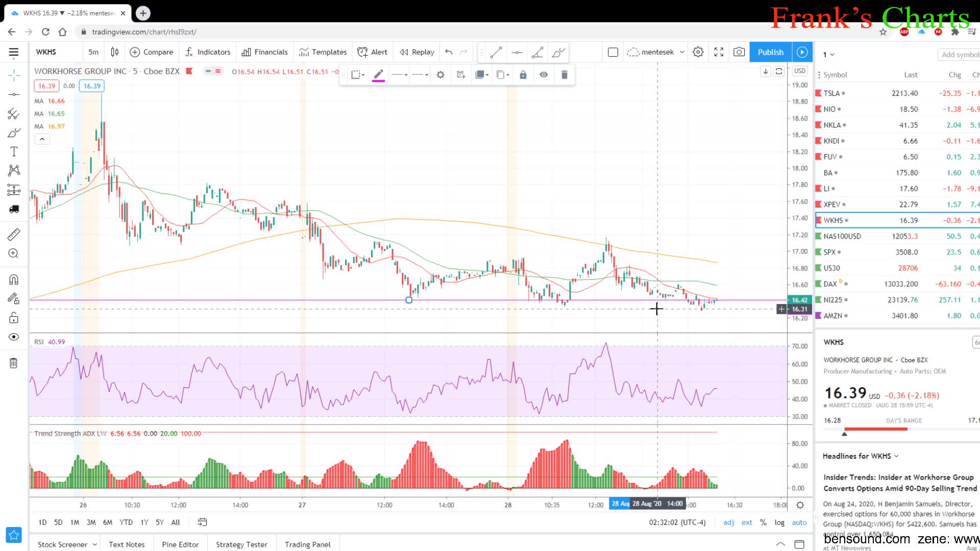Open drawing template dropdown in floating toolbar

tap(358, 75)
